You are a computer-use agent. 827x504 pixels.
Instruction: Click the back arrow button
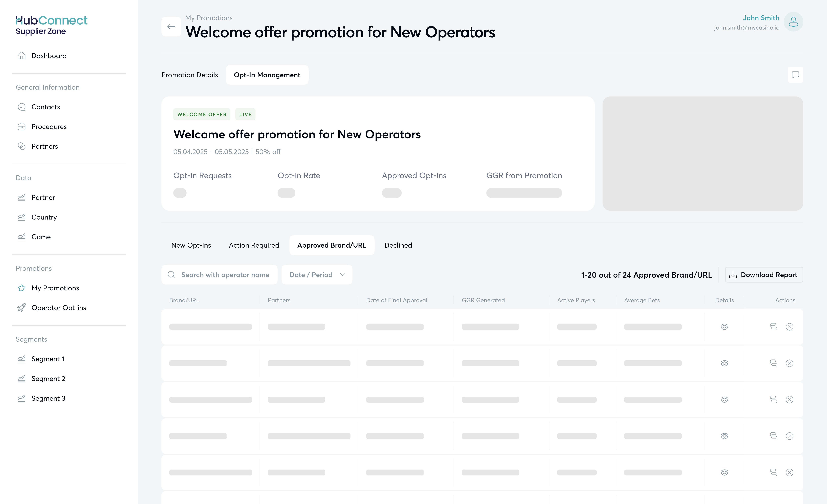(x=171, y=27)
